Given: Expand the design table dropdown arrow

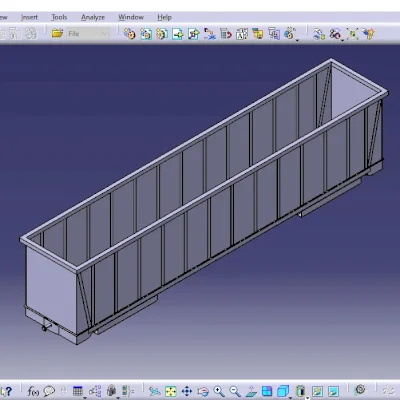Looking at the screenshot, I should [85, 397].
